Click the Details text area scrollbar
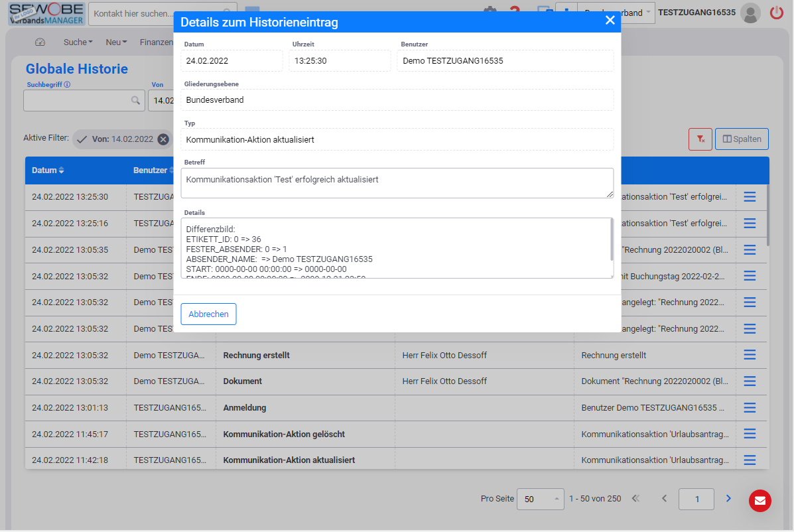Screen dimensions: 794x532 click(x=611, y=240)
